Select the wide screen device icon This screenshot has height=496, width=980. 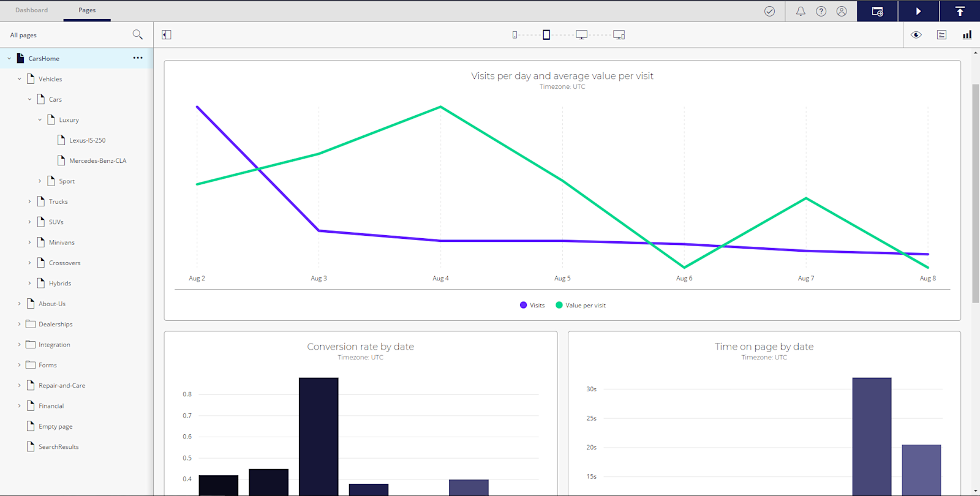(x=619, y=35)
